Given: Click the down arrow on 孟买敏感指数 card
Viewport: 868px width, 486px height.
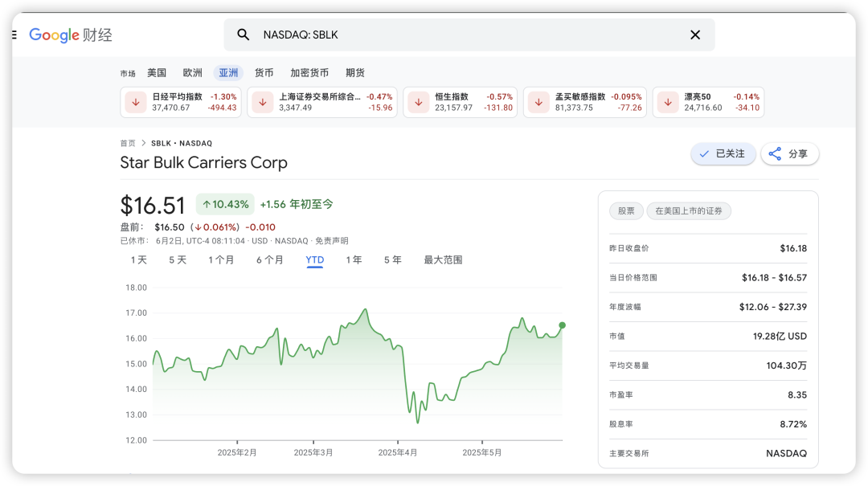Looking at the screenshot, I should point(538,102).
